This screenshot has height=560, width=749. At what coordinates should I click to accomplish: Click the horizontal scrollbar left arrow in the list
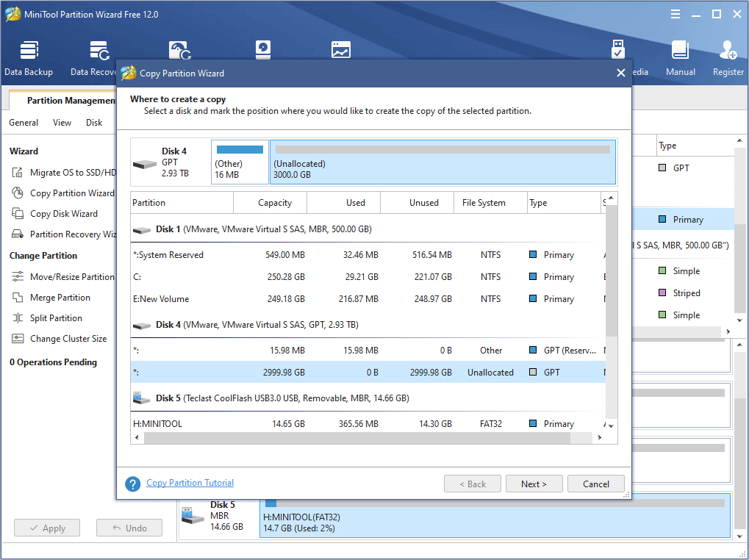pos(137,437)
